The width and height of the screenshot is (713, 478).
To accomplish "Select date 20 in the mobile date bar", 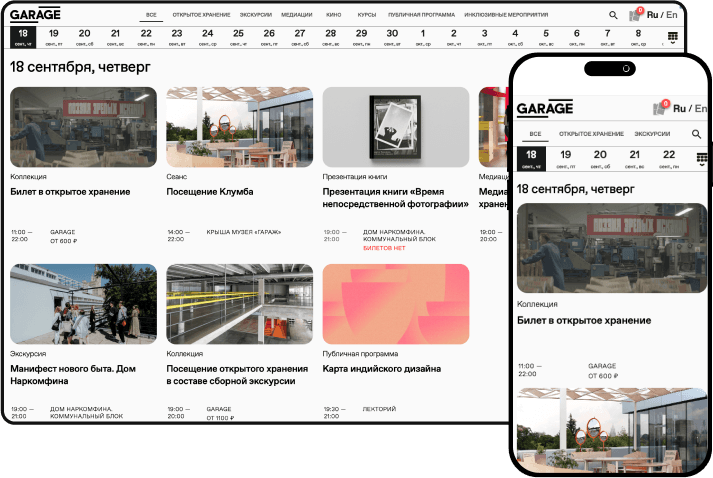I will (600, 158).
